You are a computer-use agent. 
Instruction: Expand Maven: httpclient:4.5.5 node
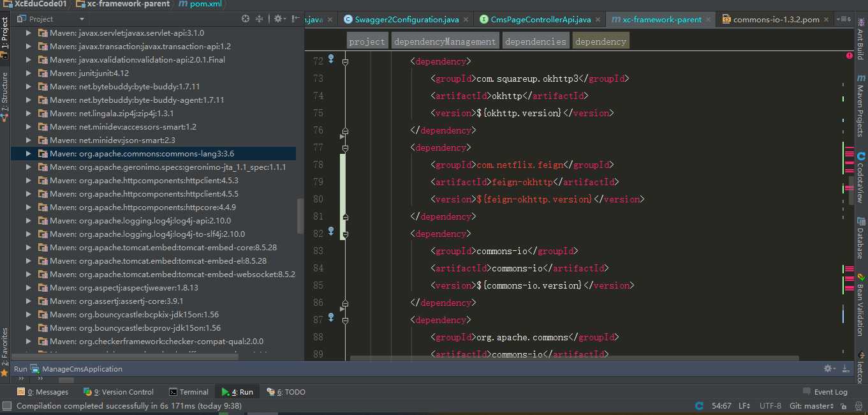tap(28, 193)
